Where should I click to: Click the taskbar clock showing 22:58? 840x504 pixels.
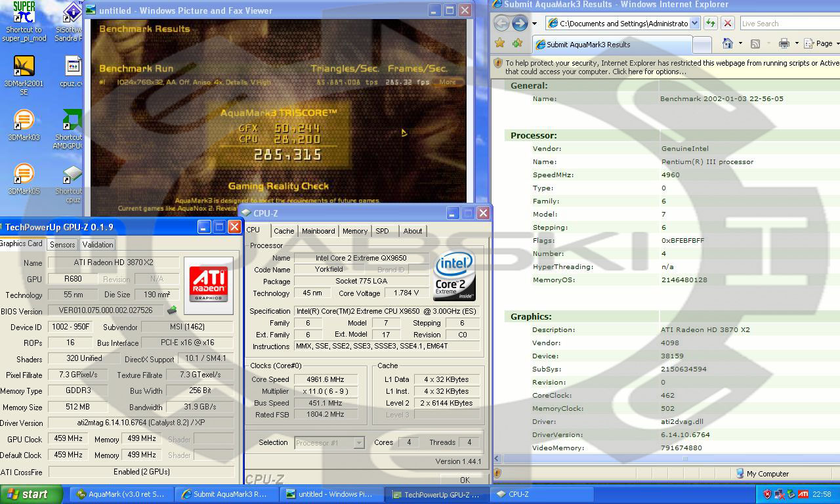coord(822,494)
